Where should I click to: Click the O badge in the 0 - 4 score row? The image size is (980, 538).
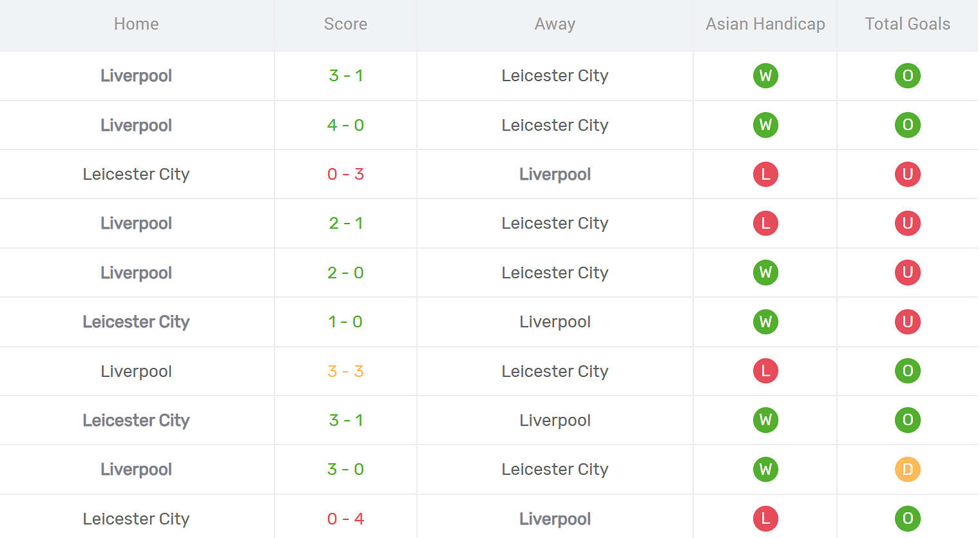[x=907, y=519]
